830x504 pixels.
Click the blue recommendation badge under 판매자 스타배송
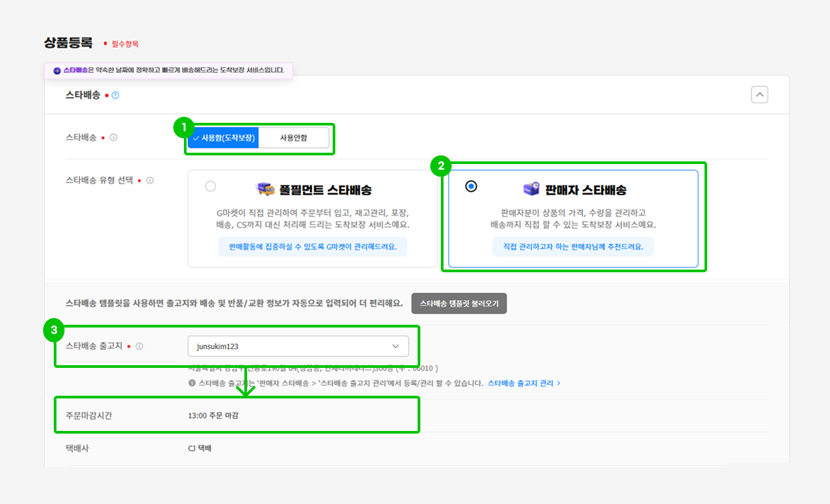(x=572, y=248)
